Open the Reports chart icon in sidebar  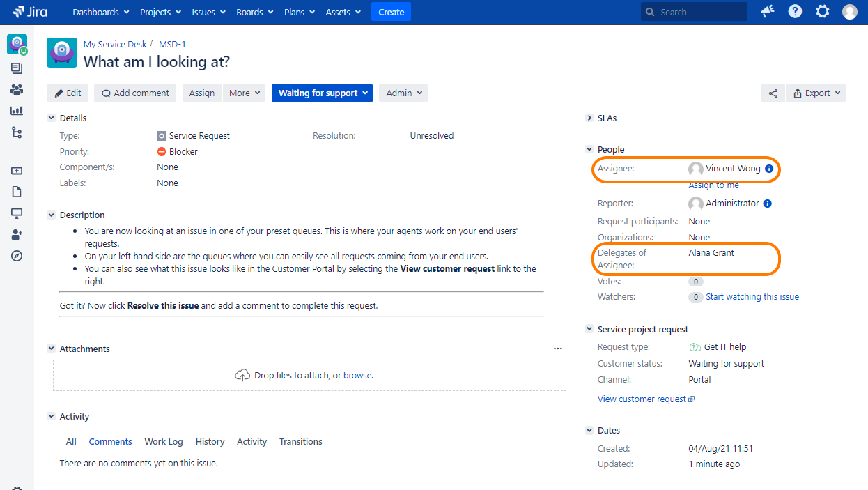[x=17, y=111]
